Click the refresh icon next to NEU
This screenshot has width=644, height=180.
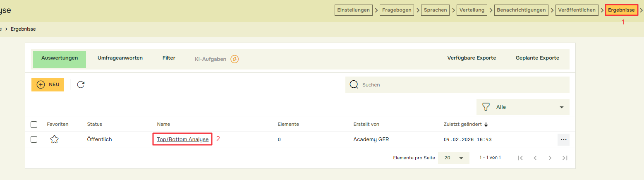81,84
